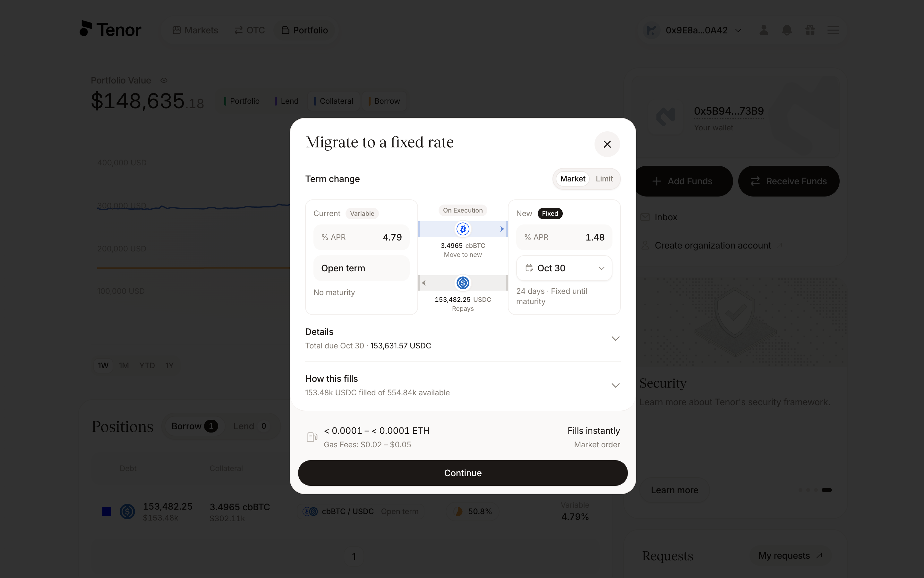Click the OTC swap arrows icon
The image size is (924, 578).
click(239, 30)
